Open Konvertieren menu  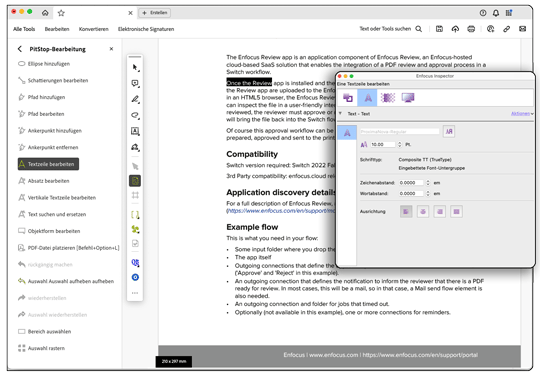click(x=94, y=29)
